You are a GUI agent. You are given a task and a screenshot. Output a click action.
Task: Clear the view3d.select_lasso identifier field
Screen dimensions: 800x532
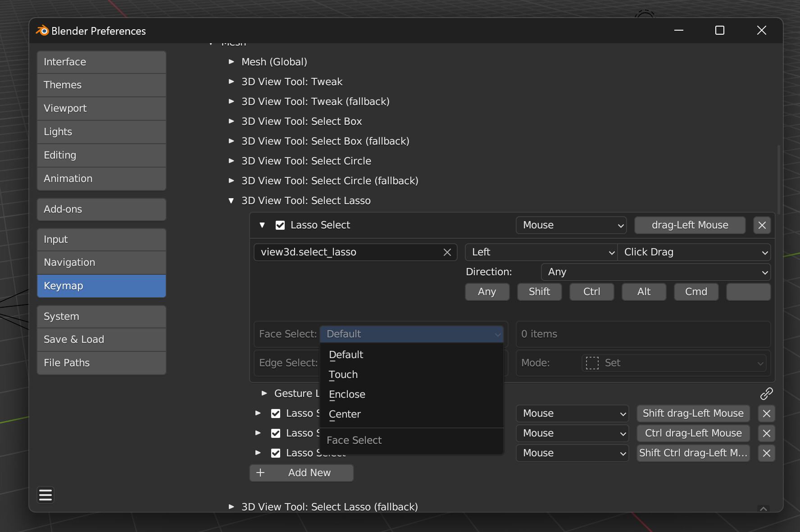tap(447, 252)
